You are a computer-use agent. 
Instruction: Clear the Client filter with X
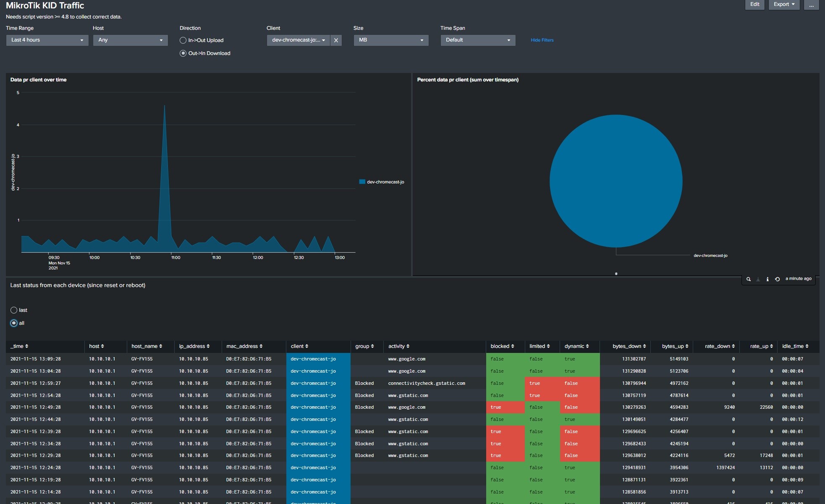[336, 40]
